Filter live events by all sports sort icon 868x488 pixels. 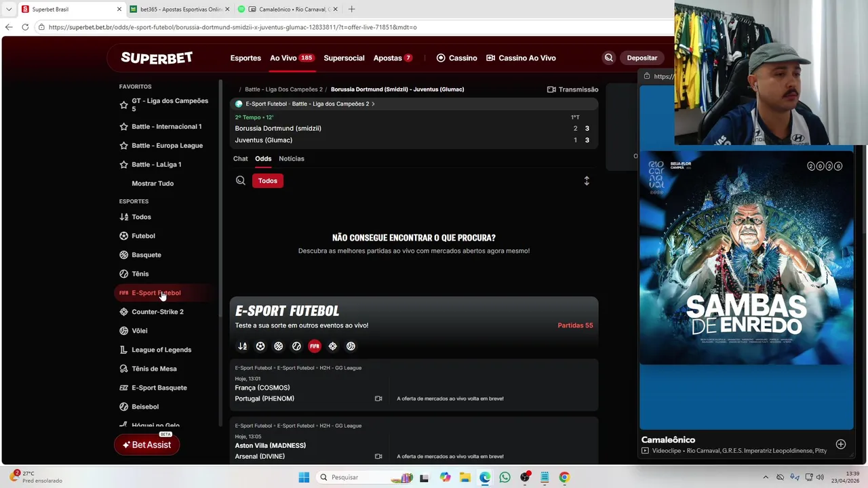point(242,346)
